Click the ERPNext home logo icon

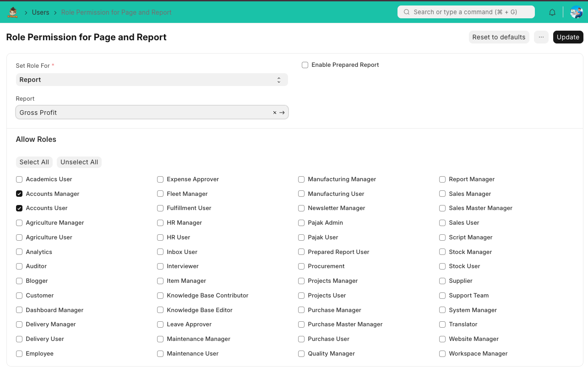[x=12, y=12]
